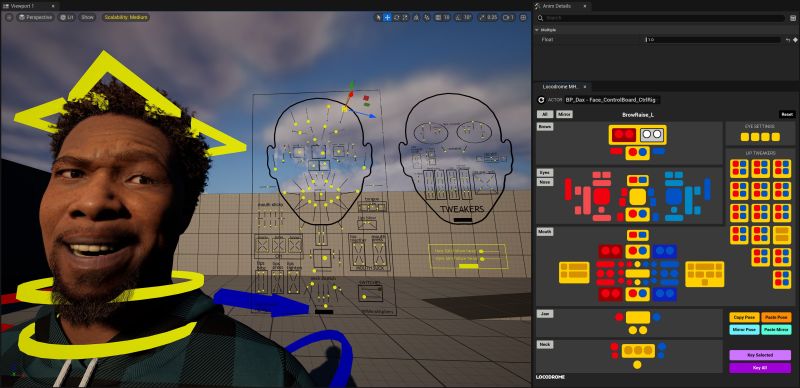Image resolution: width=800 pixels, height=388 pixels.
Task: Select the Brows section button
Action: (x=545, y=127)
